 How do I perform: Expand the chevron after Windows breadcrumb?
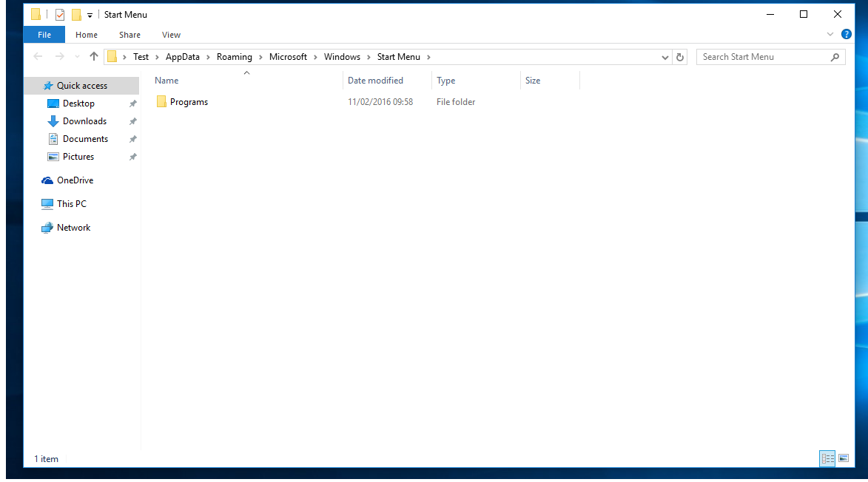tap(368, 57)
